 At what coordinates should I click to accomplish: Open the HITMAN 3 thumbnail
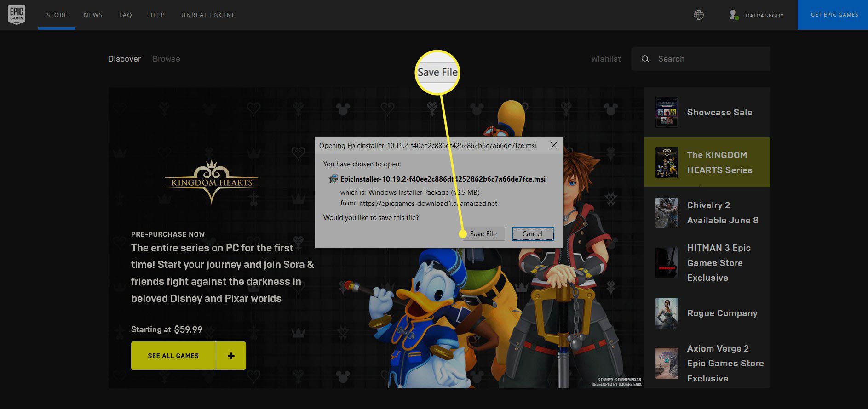click(x=667, y=263)
